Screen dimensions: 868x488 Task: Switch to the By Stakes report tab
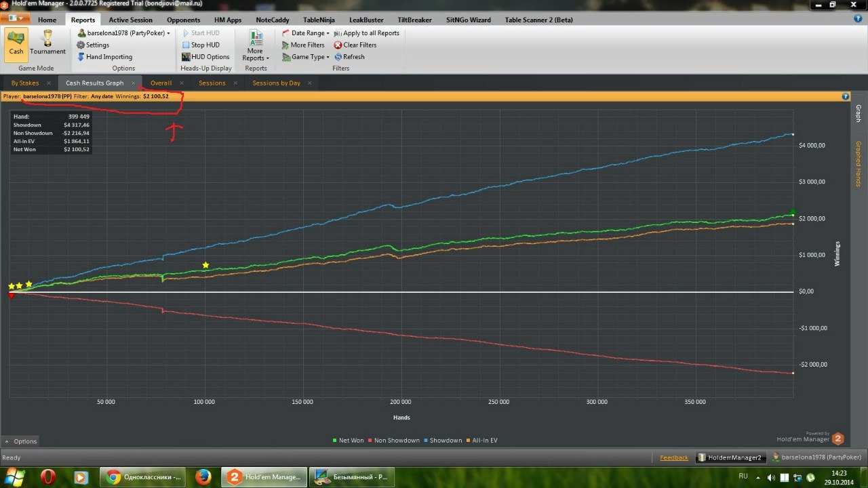click(25, 83)
